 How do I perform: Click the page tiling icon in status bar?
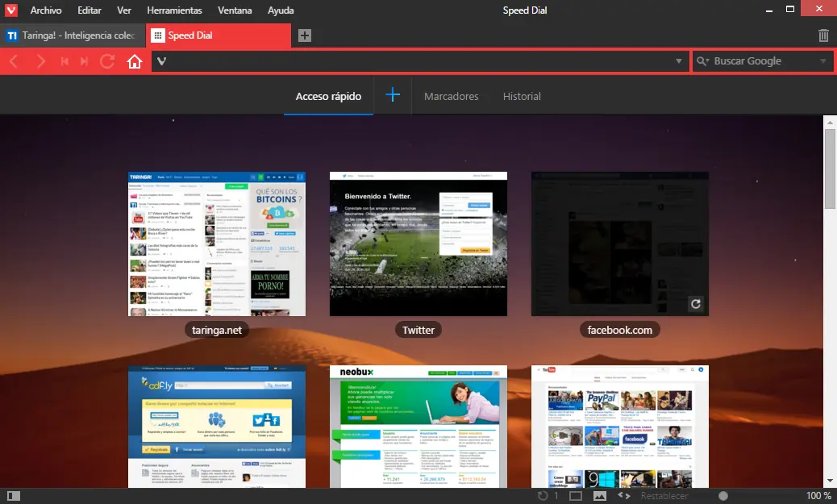click(576, 496)
